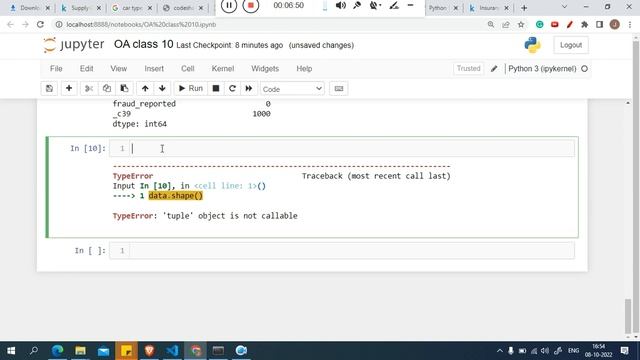Run the current cell
The width and height of the screenshot is (640, 360).
(191, 89)
